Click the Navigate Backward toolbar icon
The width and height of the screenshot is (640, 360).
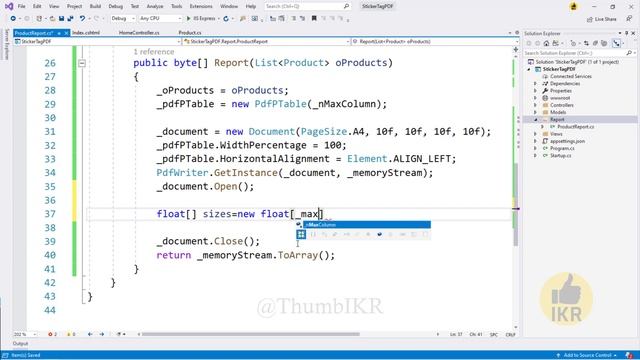tap(13, 19)
